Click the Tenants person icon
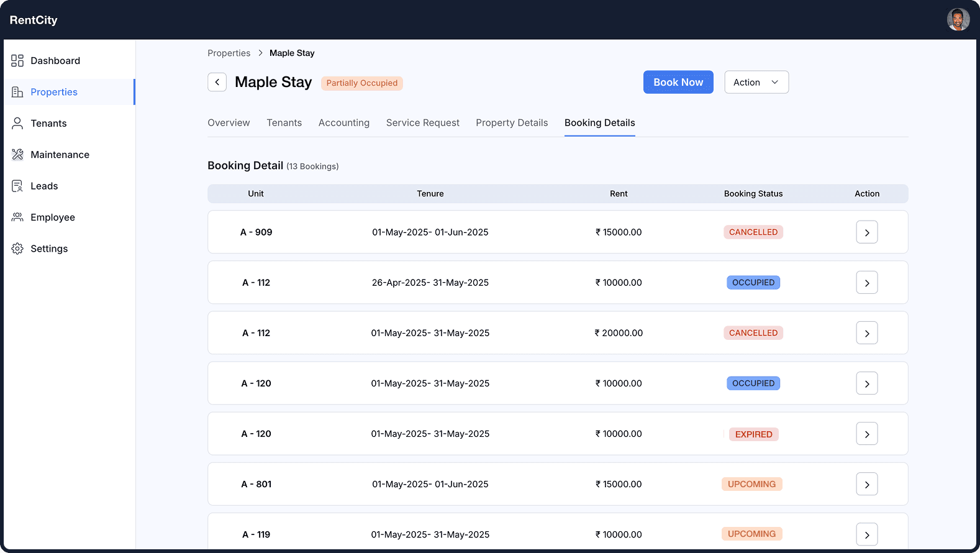The image size is (980, 553). coord(17,123)
